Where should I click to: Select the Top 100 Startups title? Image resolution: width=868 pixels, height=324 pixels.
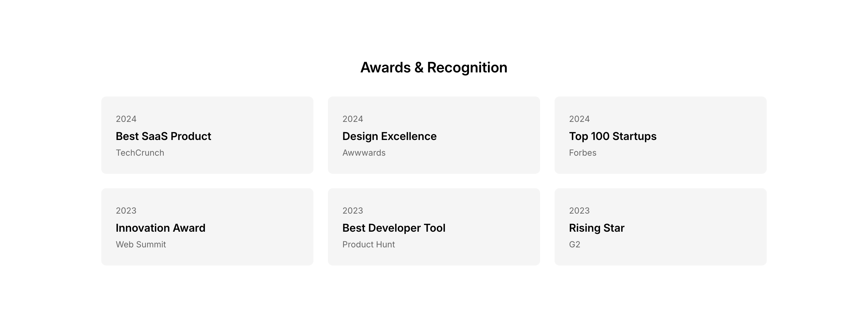[x=613, y=136]
